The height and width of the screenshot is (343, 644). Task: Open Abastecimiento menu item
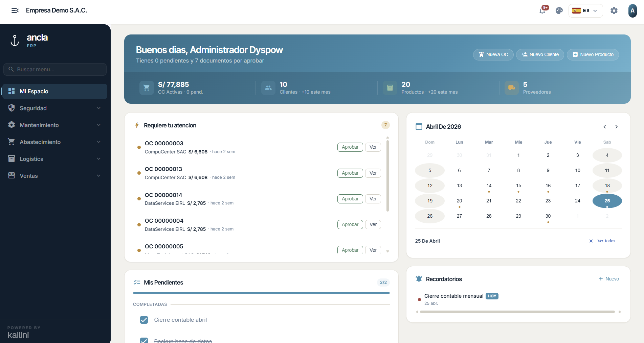click(x=55, y=142)
